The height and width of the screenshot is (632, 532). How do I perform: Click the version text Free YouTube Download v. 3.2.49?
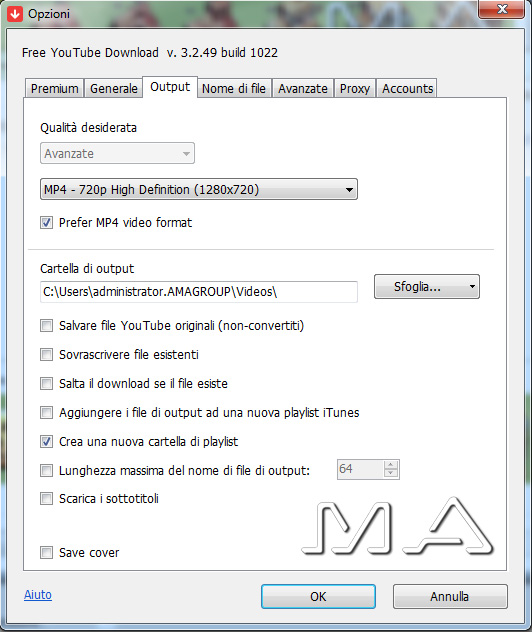pos(150,52)
